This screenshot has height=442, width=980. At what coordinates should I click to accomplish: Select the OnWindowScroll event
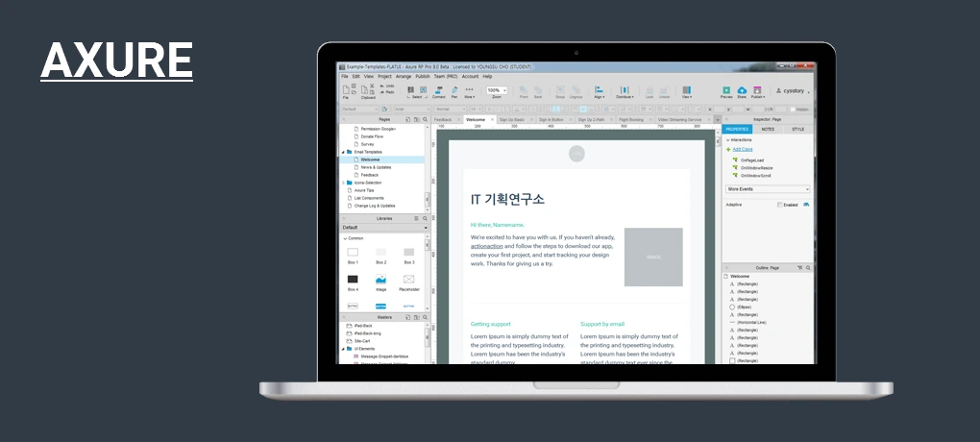pos(755,176)
